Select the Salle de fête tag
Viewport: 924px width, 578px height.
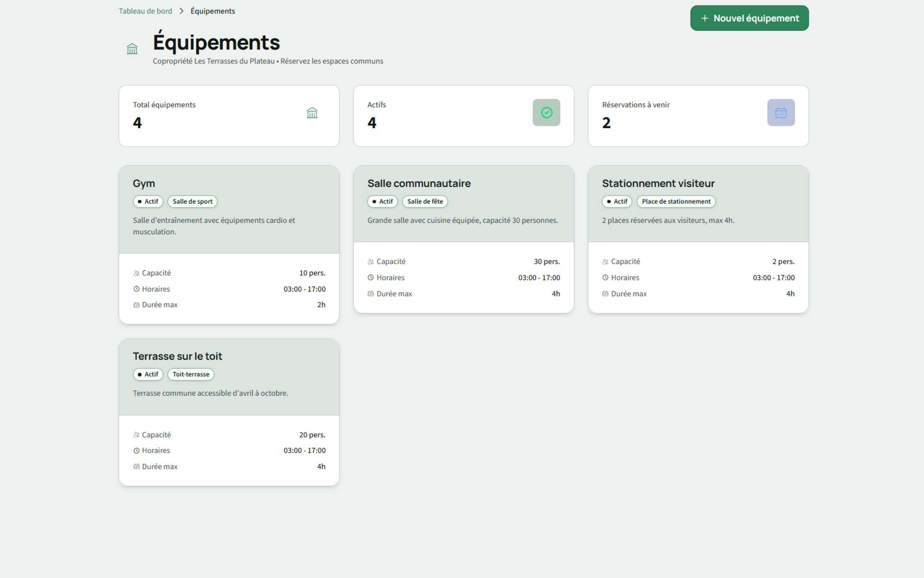click(425, 201)
